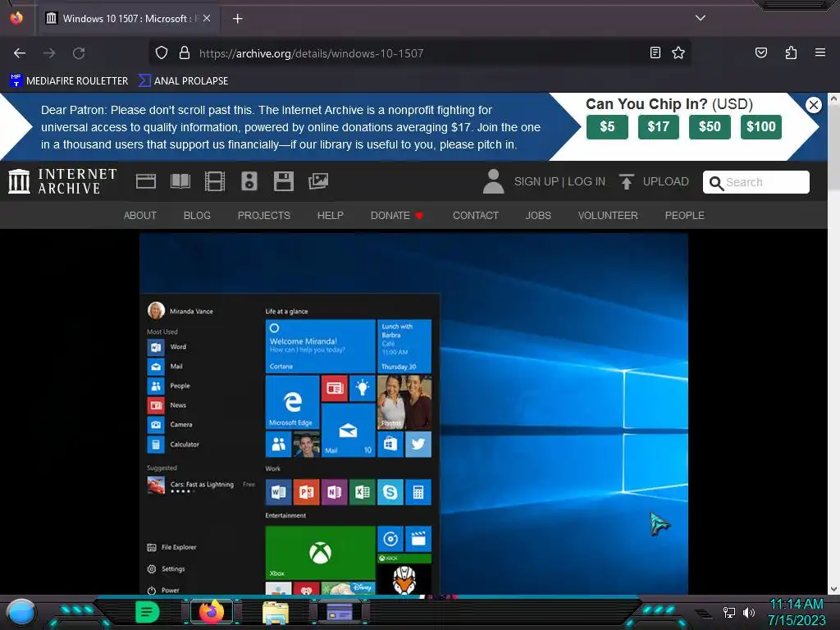Reload the page with the refresh icon
This screenshot has height=630, width=840.
[79, 53]
